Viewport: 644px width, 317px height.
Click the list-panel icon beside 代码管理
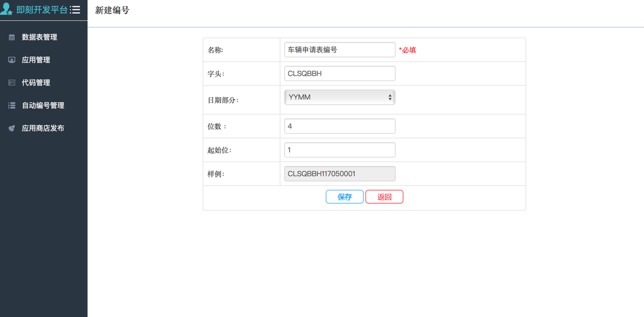click(12, 83)
